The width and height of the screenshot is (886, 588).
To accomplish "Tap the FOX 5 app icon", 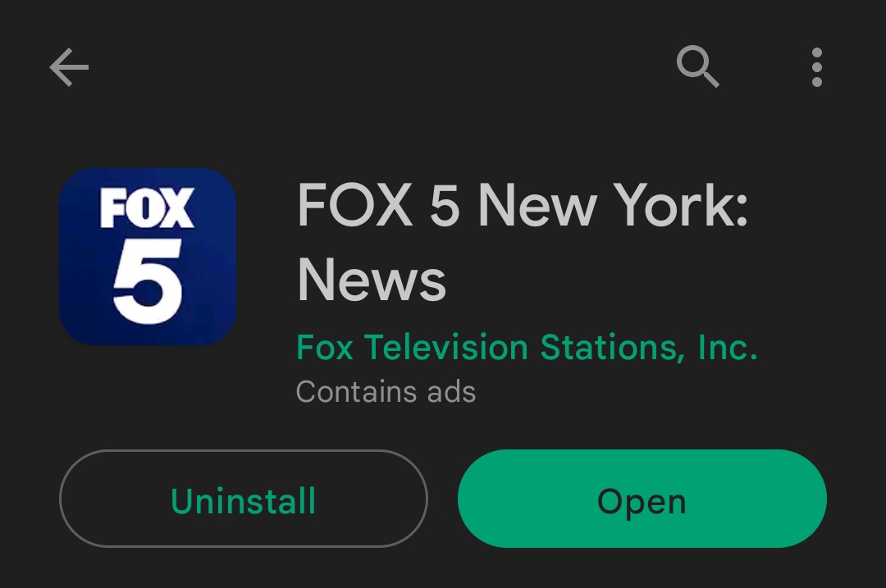I will [148, 257].
